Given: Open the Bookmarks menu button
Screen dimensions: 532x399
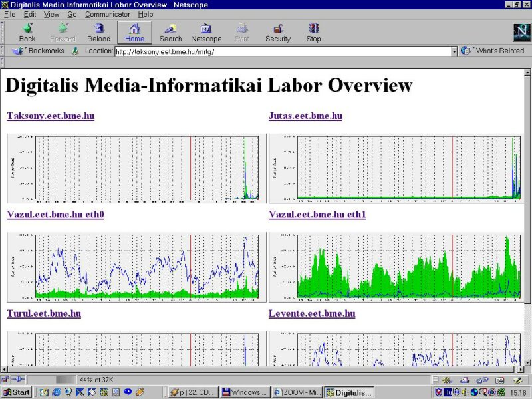Looking at the screenshot, I should click(x=40, y=51).
